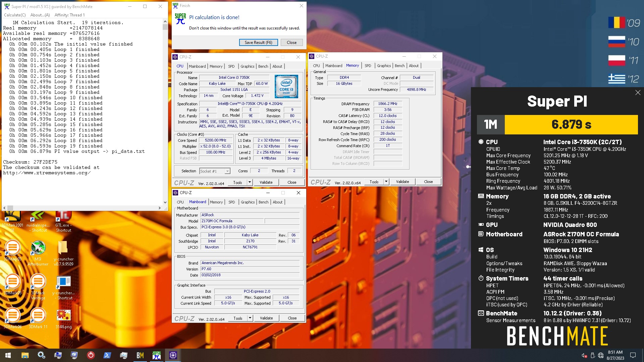This screenshot has height=362, width=644.
Task: Switch to BenchMate BM taskbar icon
Action: point(140,355)
